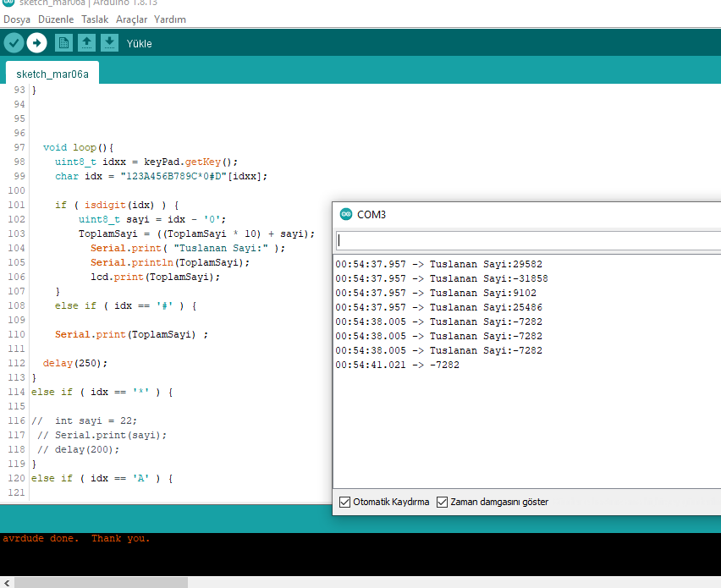This screenshot has height=588, width=721.
Task: Click the avrdude done console message
Action: [x=76, y=538]
